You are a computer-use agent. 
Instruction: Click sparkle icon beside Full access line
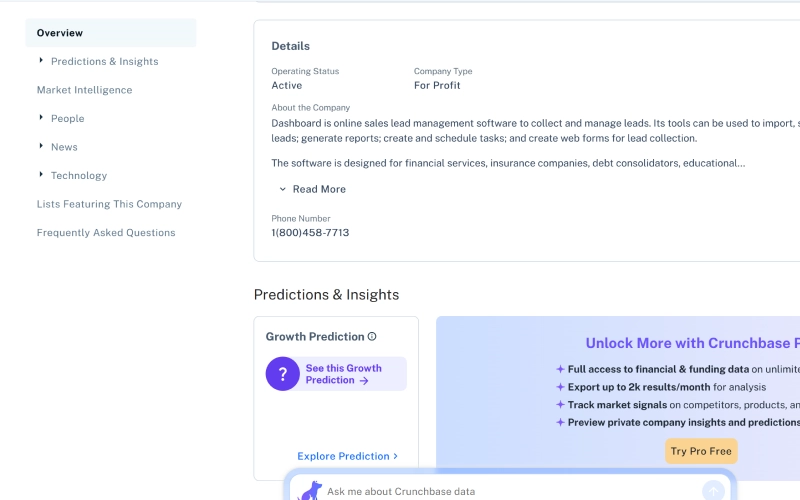[560, 369]
